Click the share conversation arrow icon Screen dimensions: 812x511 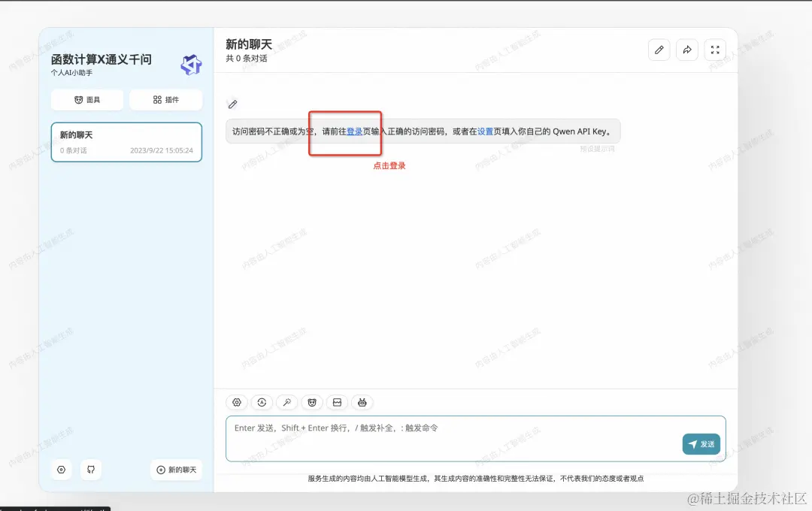[687, 50]
